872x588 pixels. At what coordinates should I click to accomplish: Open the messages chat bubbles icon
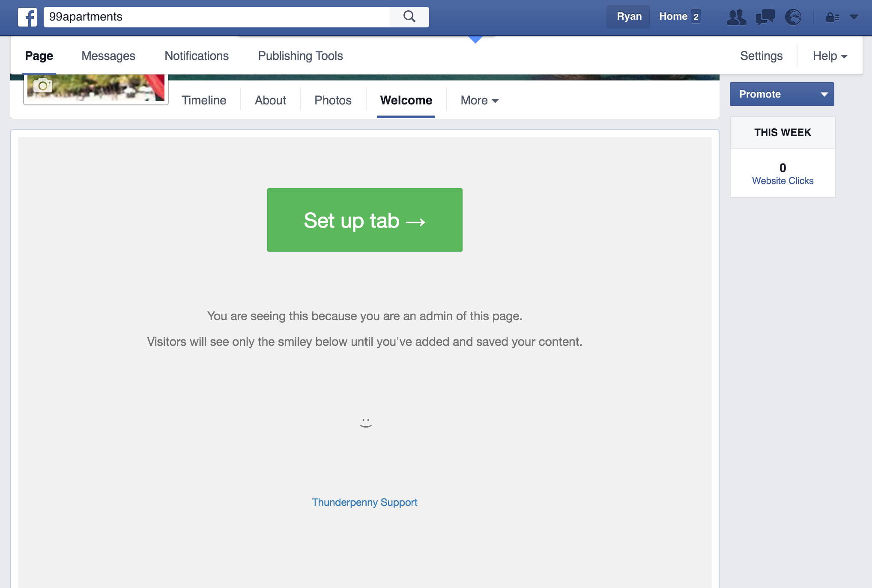tap(765, 17)
